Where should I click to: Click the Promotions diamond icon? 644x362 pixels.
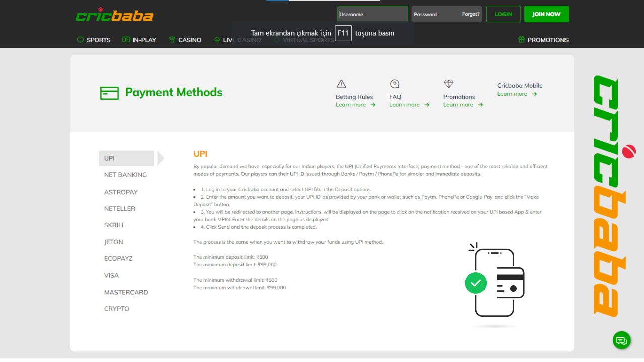[449, 84]
